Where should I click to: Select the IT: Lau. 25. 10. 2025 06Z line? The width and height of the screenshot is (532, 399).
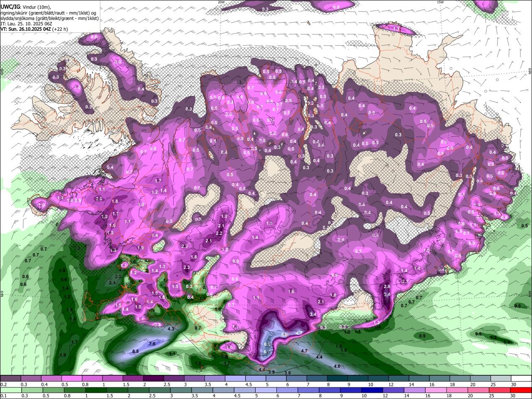26,24
